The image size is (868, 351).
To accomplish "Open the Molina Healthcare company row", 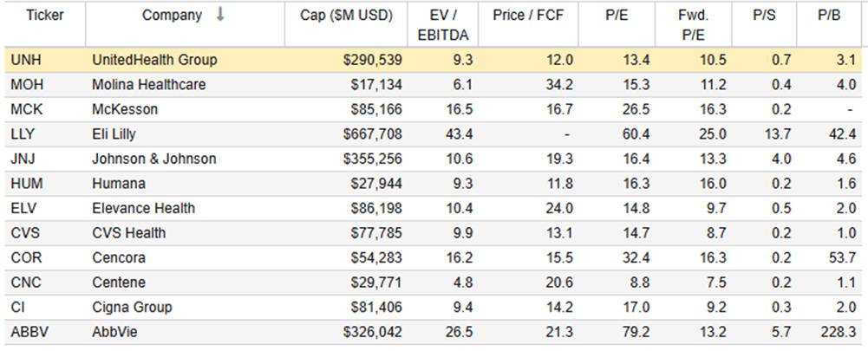I will pos(147,85).
